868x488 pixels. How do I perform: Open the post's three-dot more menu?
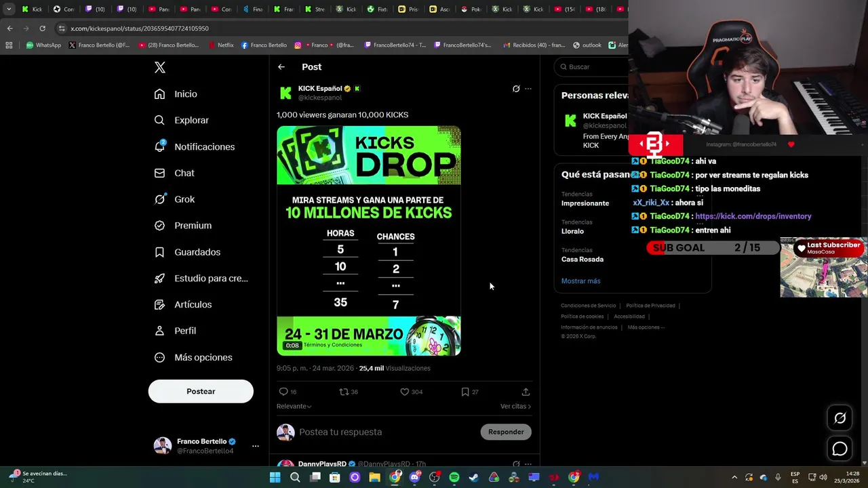click(x=528, y=89)
